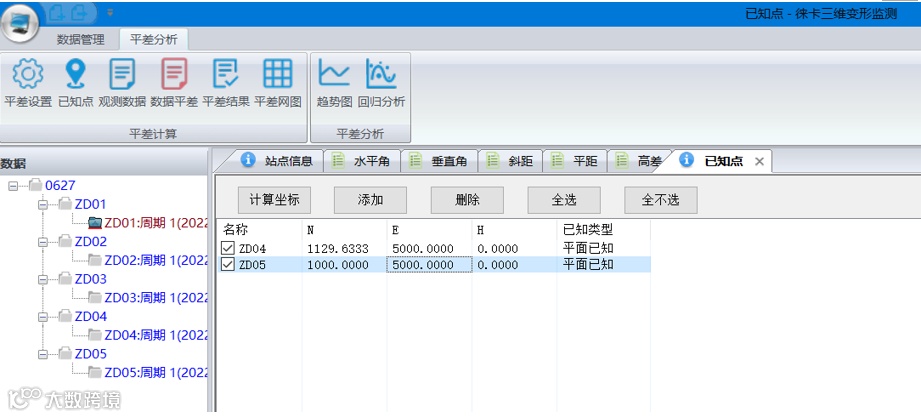Screen dimensions: 921x417
Task: Click 全选 button
Action: click(x=564, y=200)
